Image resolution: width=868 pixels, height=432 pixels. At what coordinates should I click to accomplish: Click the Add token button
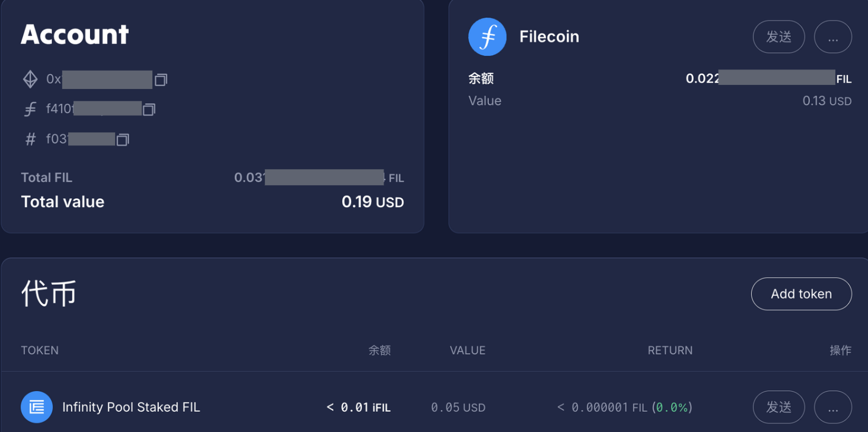[x=801, y=294]
